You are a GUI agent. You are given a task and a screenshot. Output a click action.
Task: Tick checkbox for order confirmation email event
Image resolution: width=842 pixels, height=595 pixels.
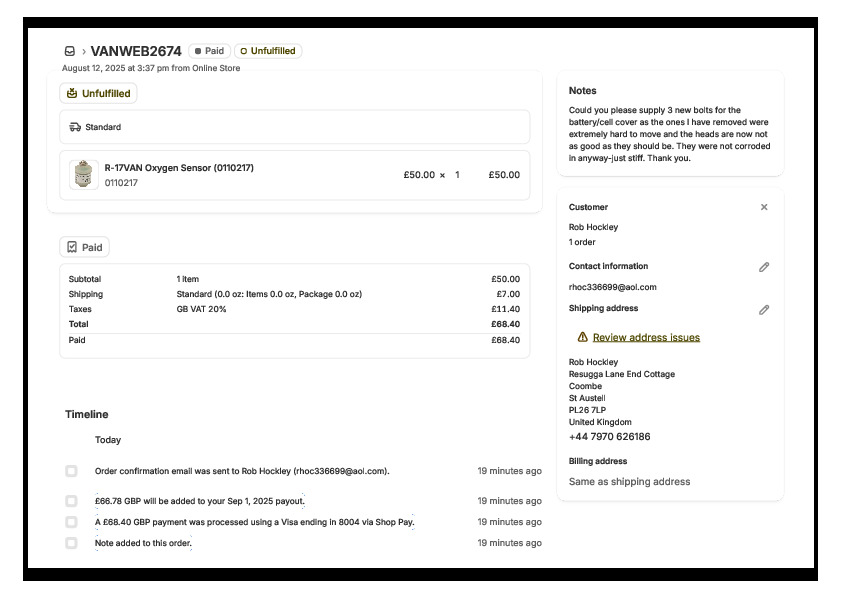click(71, 471)
